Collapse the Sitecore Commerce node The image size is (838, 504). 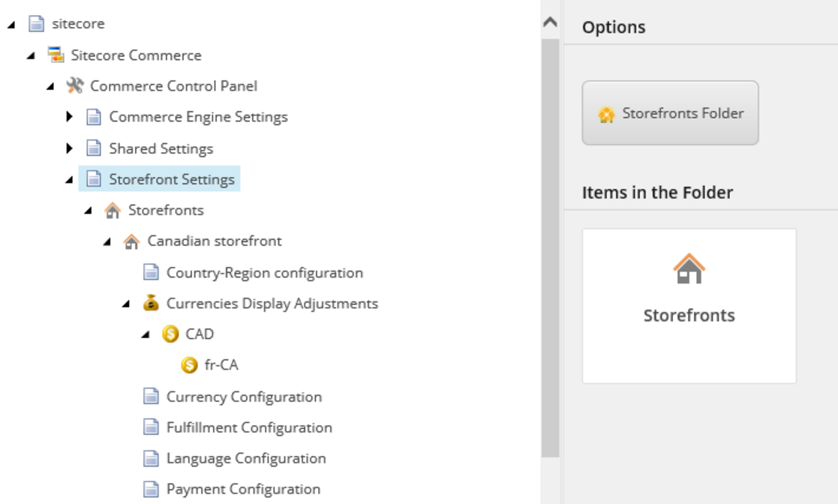(31, 55)
